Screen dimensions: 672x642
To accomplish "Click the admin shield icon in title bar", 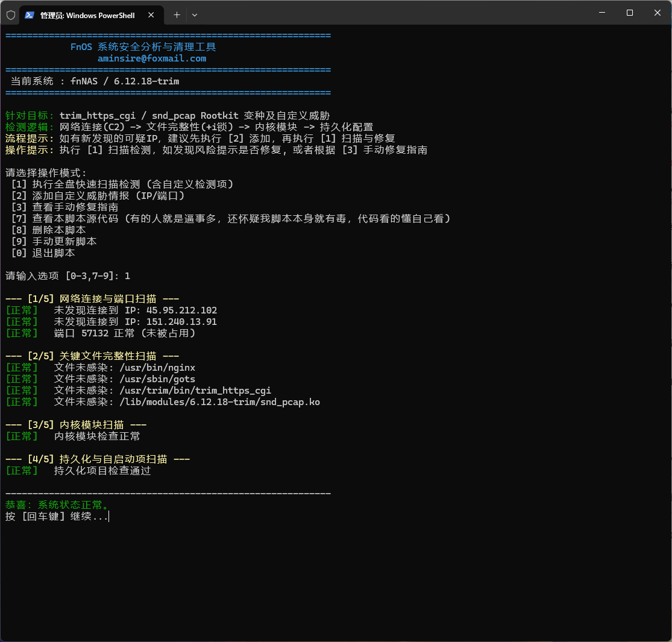I will pos(11,14).
